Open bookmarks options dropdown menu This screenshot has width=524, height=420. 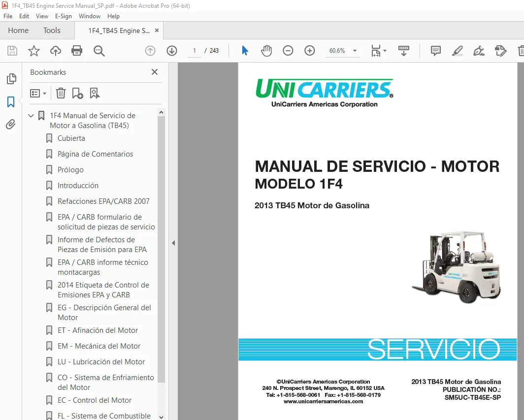pyautogui.click(x=38, y=93)
